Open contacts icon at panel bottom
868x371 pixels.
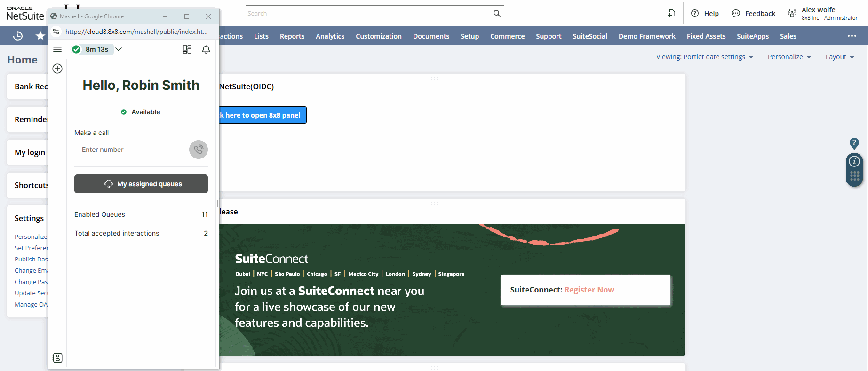(57, 358)
